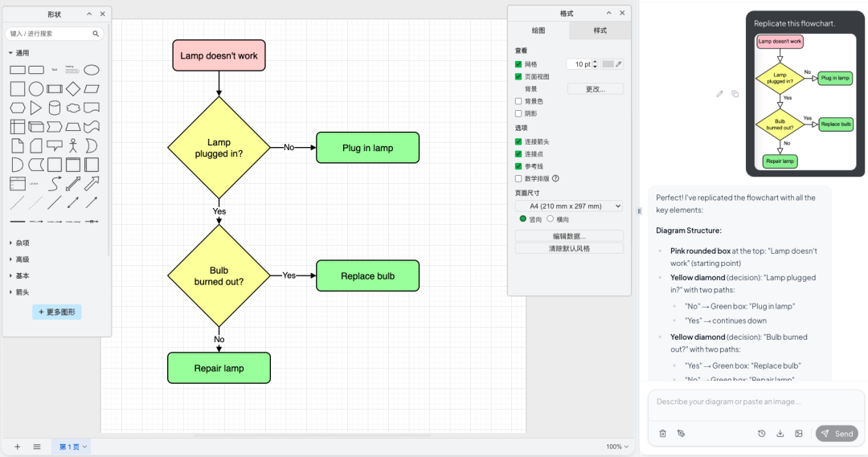Pick the diamond shape from shapes panel
868x457 pixels.
[73, 88]
